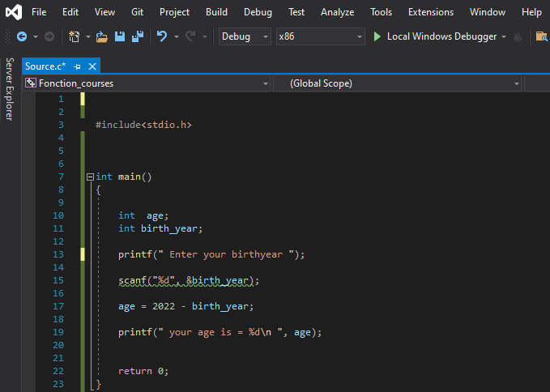Click the Visual Studio logo icon
The image size is (550, 392).
(x=14, y=12)
